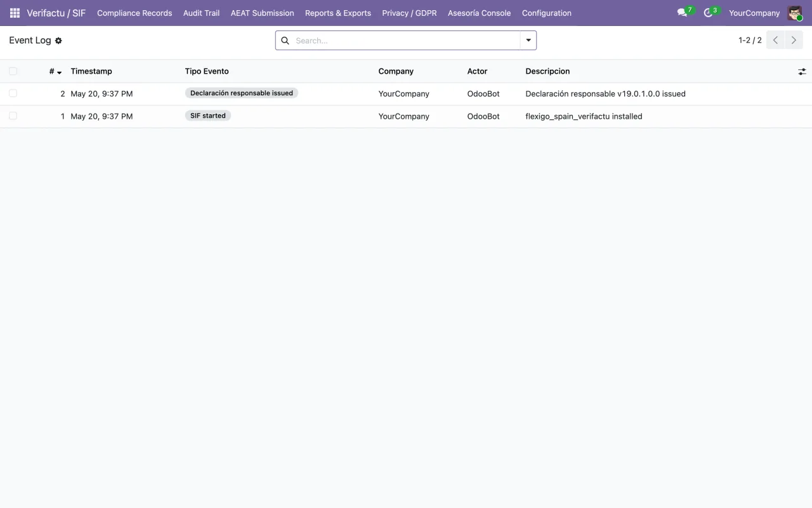This screenshot has height=508, width=812.
Task: Open the AEAT Submission menu
Action: pyautogui.click(x=263, y=13)
